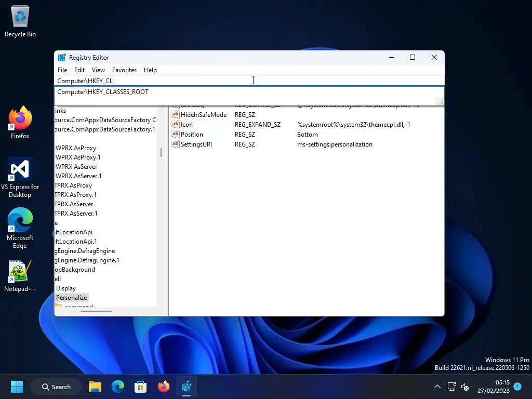532x399 pixels.
Task: Select the WPRX.AsServer tree key
Action: tap(76, 167)
